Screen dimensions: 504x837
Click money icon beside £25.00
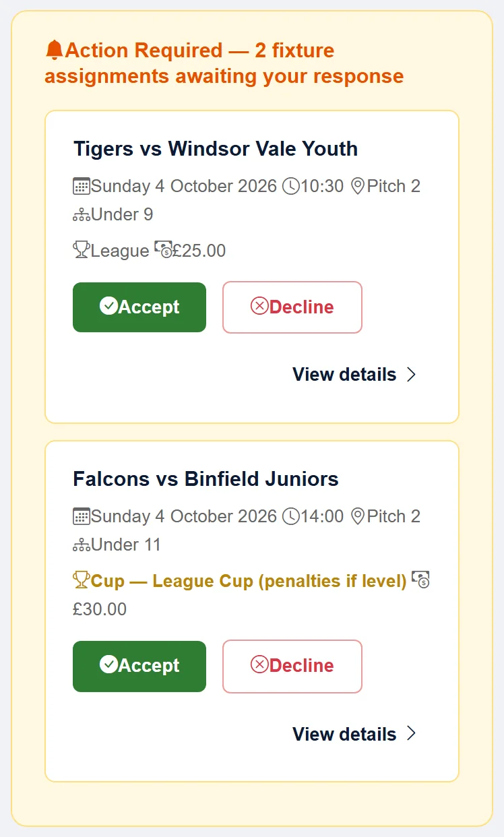163,249
